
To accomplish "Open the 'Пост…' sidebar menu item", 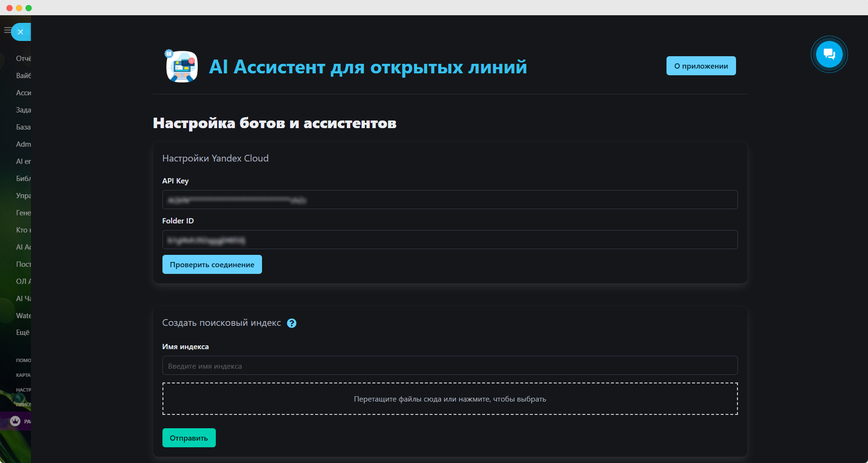I will [x=23, y=264].
